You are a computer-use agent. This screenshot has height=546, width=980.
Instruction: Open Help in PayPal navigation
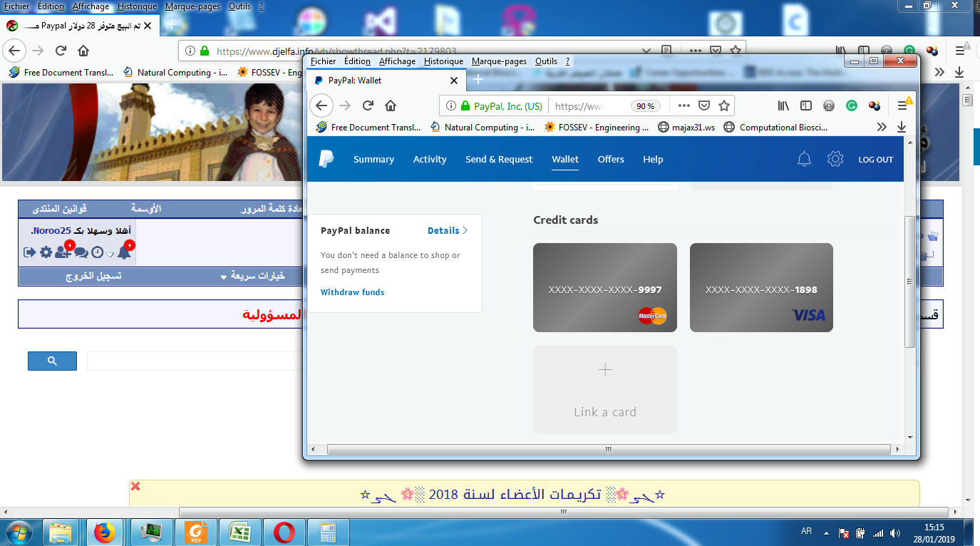[653, 159]
